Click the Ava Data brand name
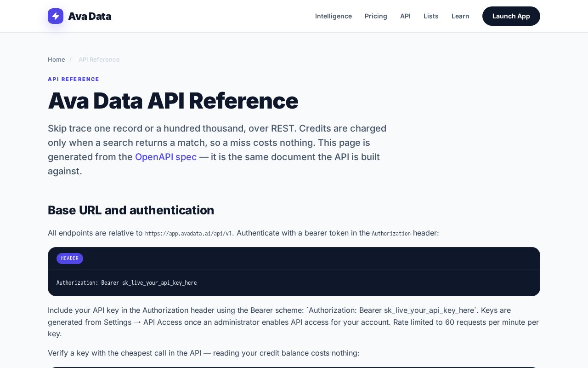588x368 pixels. click(x=90, y=16)
